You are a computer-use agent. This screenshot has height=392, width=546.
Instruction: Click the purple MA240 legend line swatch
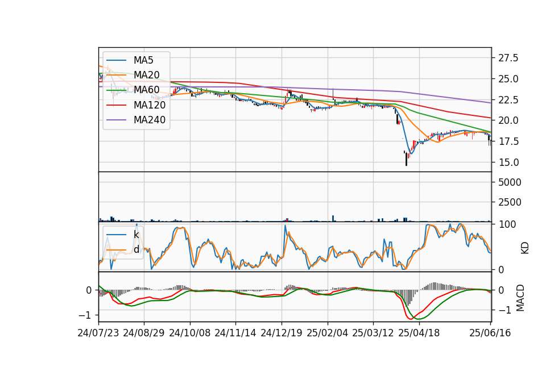pos(116,120)
